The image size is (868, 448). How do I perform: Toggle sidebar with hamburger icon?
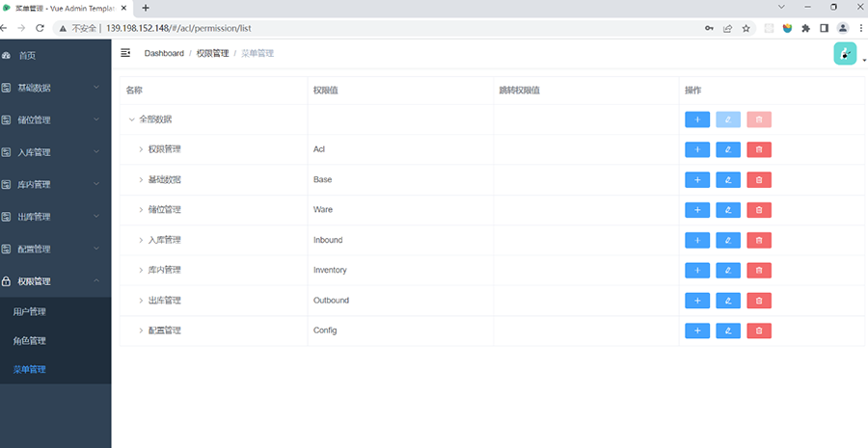[x=125, y=53]
